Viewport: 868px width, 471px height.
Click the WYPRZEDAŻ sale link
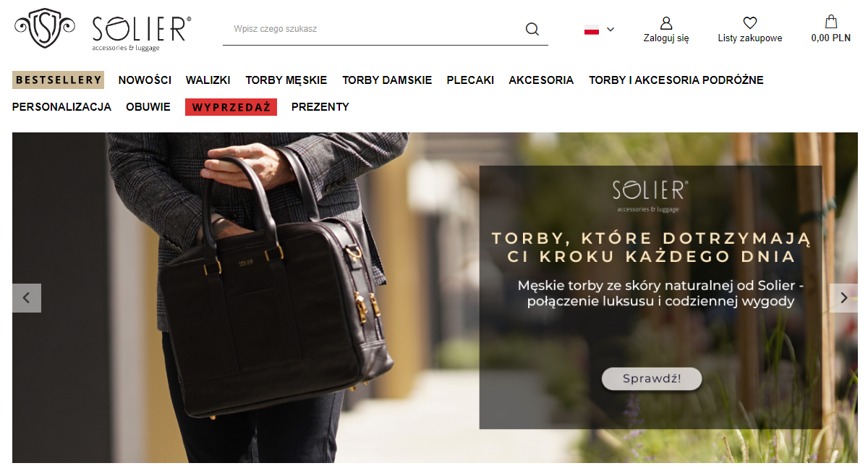click(x=231, y=107)
